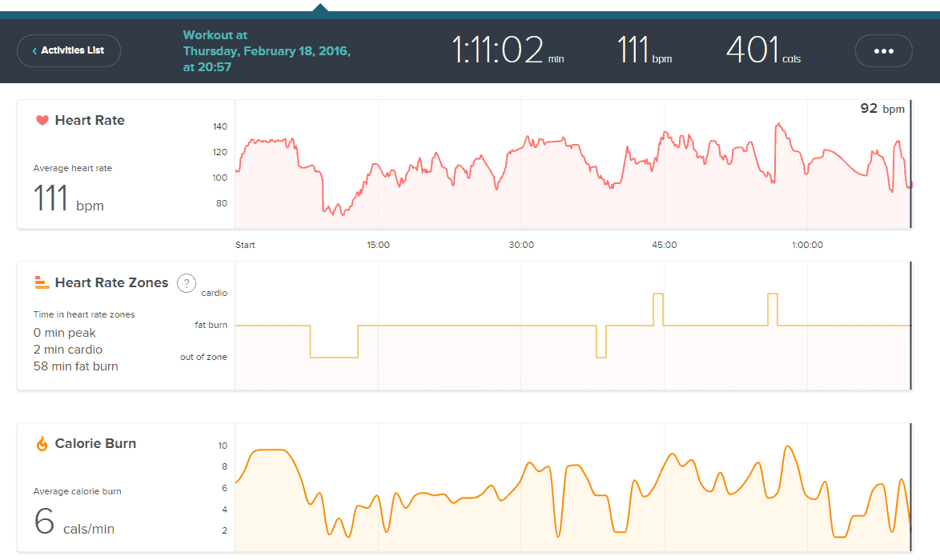The image size is (940, 560).
Task: Click the Heart Rate Zones bars icon
Action: tap(42, 282)
